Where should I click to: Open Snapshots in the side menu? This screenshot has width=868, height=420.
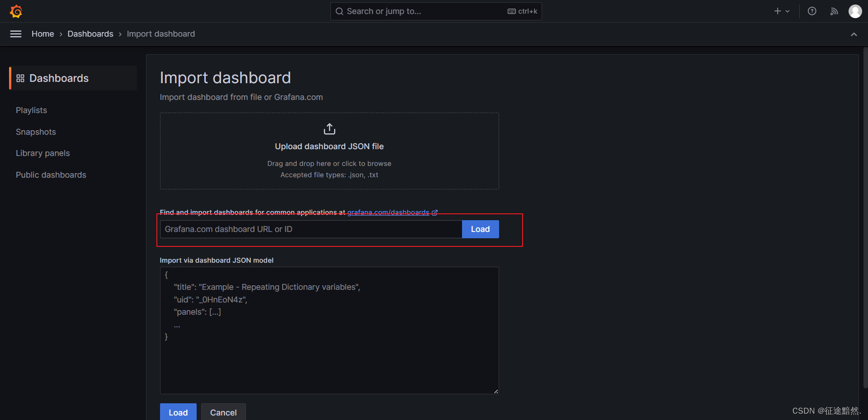tap(36, 132)
